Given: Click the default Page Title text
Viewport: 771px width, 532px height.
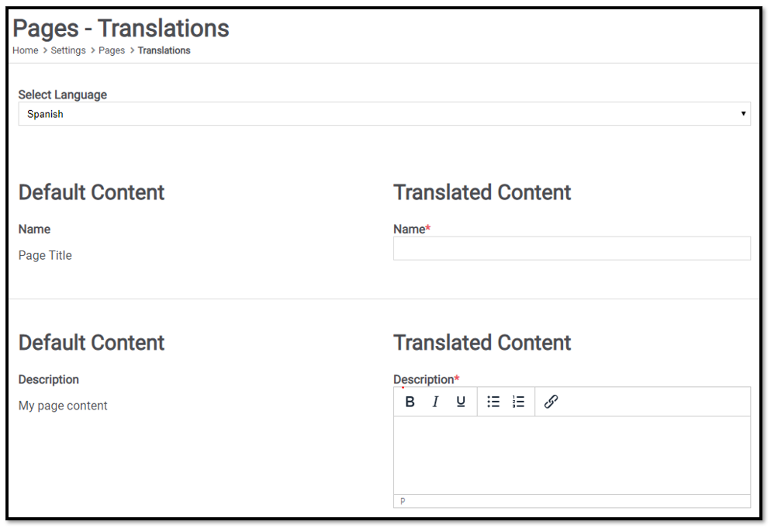Looking at the screenshot, I should point(45,255).
